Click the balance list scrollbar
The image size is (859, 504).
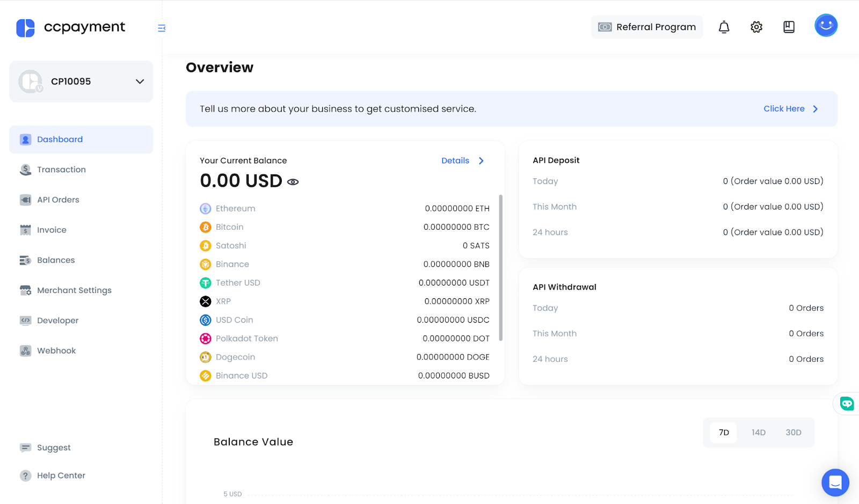[x=501, y=268]
